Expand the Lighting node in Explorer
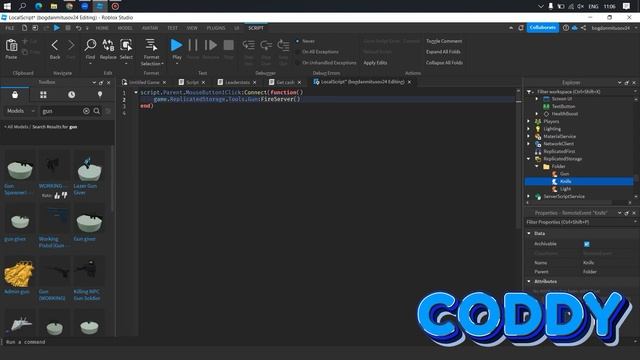The width and height of the screenshot is (640, 360). click(x=529, y=129)
